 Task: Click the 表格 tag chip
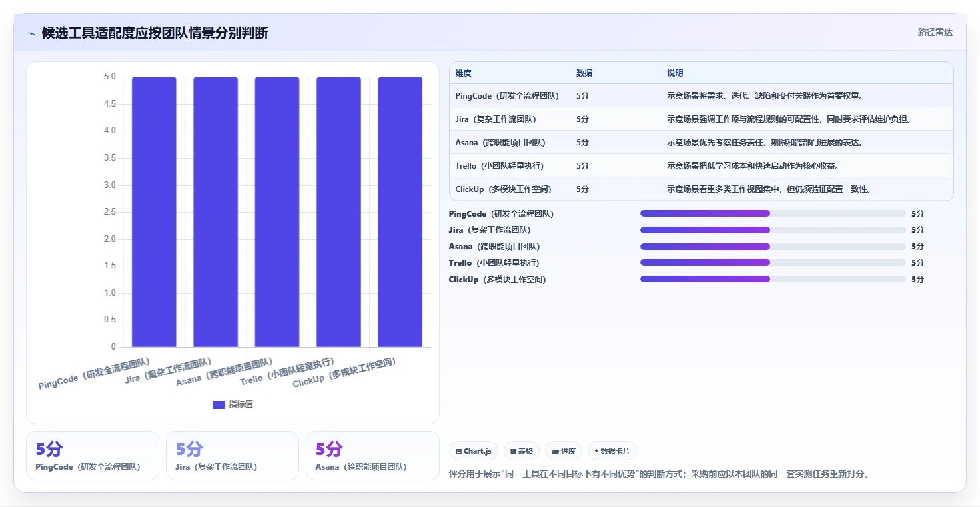point(522,451)
